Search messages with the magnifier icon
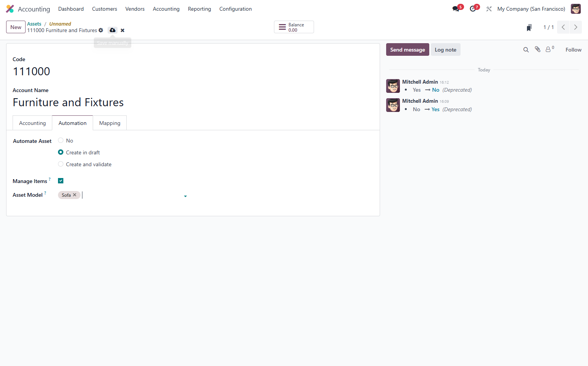Viewport: 588px width, 366px height. tap(526, 50)
